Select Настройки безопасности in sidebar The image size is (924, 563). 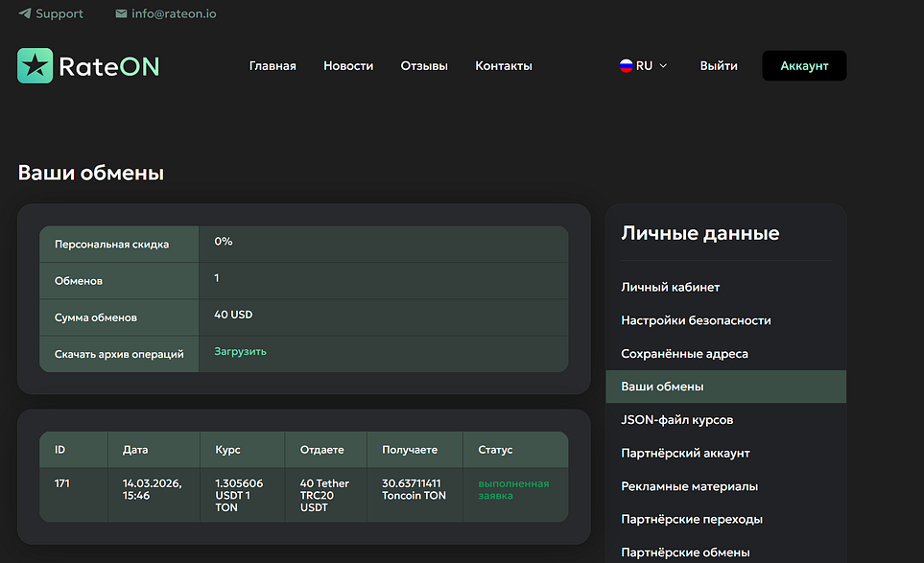[696, 320]
